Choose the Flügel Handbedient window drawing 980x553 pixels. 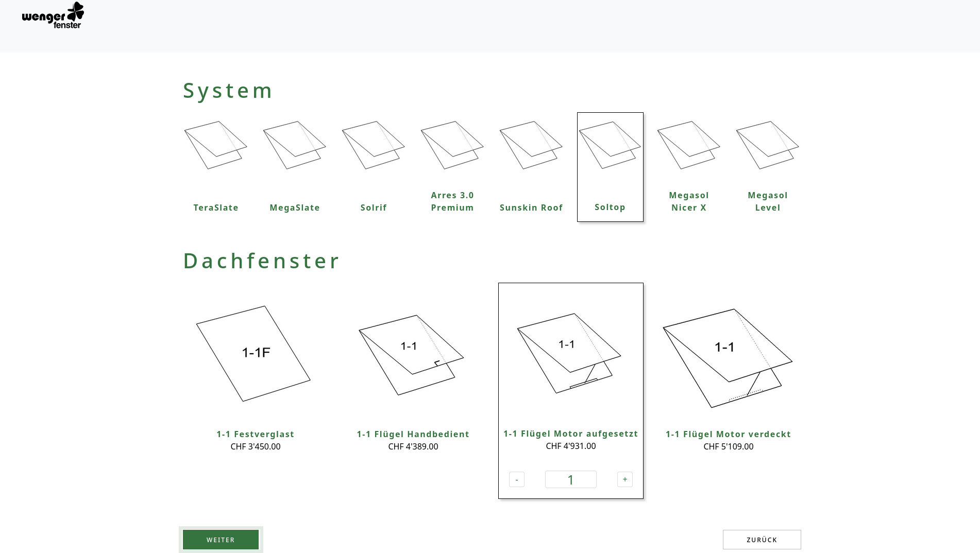click(411, 355)
